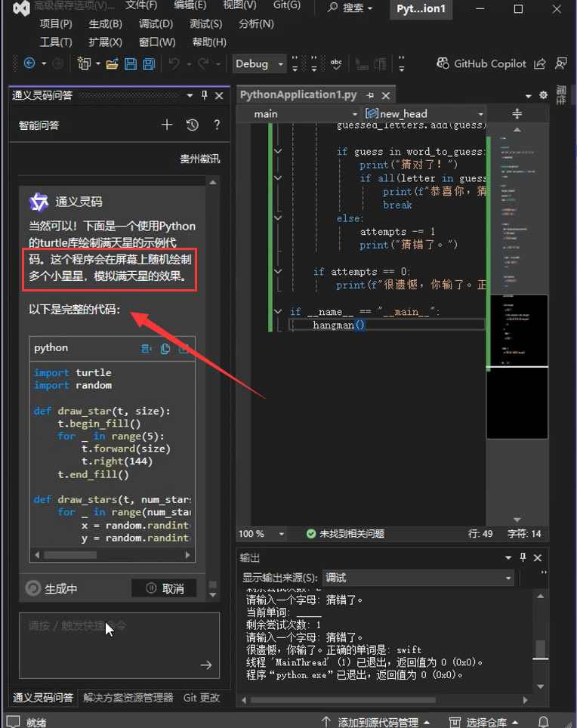Open the 调试(D) menu
This screenshot has width=577, height=728.
pos(156,23)
